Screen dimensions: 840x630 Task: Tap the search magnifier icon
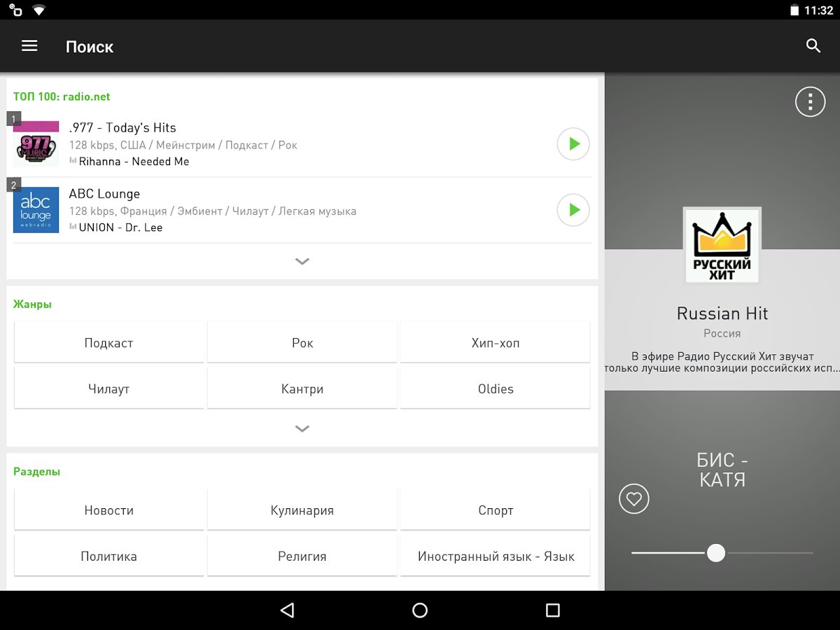pyautogui.click(x=813, y=46)
